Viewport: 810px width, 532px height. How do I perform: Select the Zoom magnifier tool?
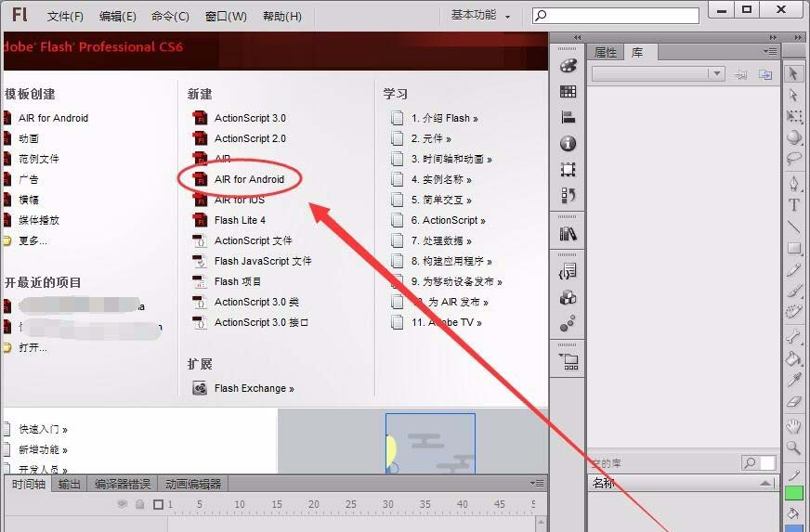click(794, 448)
